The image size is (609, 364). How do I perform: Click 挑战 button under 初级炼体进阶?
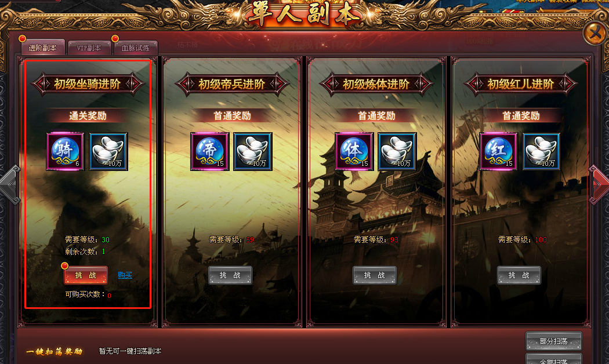click(x=375, y=275)
